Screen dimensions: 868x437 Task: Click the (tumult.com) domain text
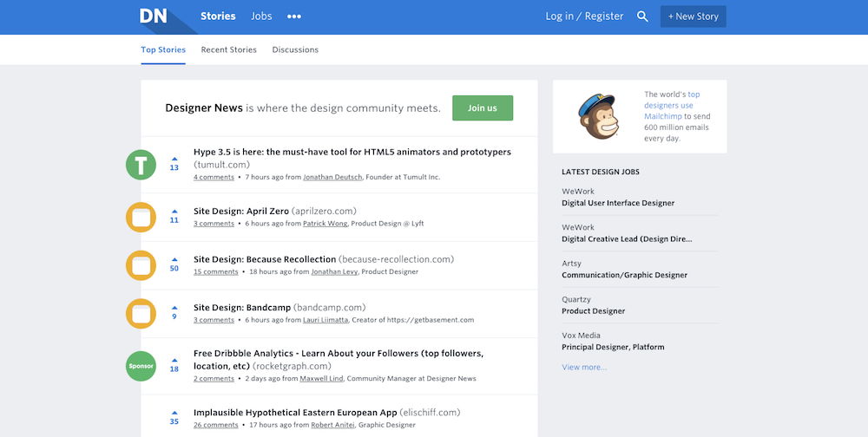pos(221,164)
